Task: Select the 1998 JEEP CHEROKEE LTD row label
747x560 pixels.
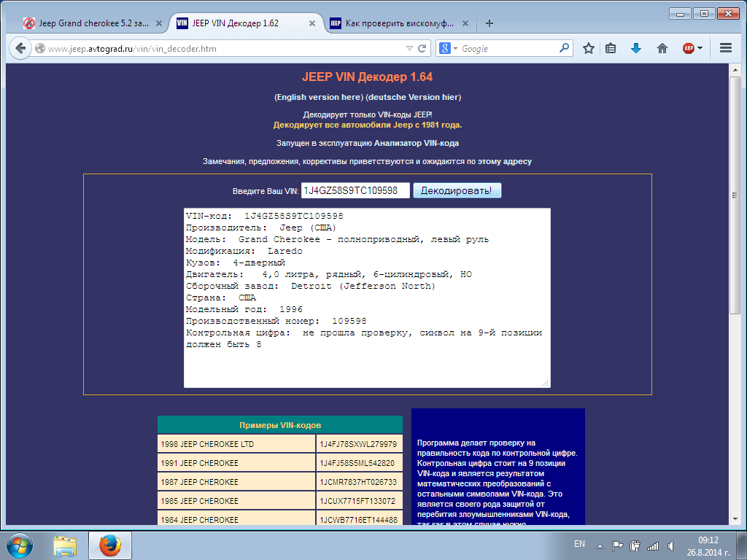Action: tap(207, 444)
